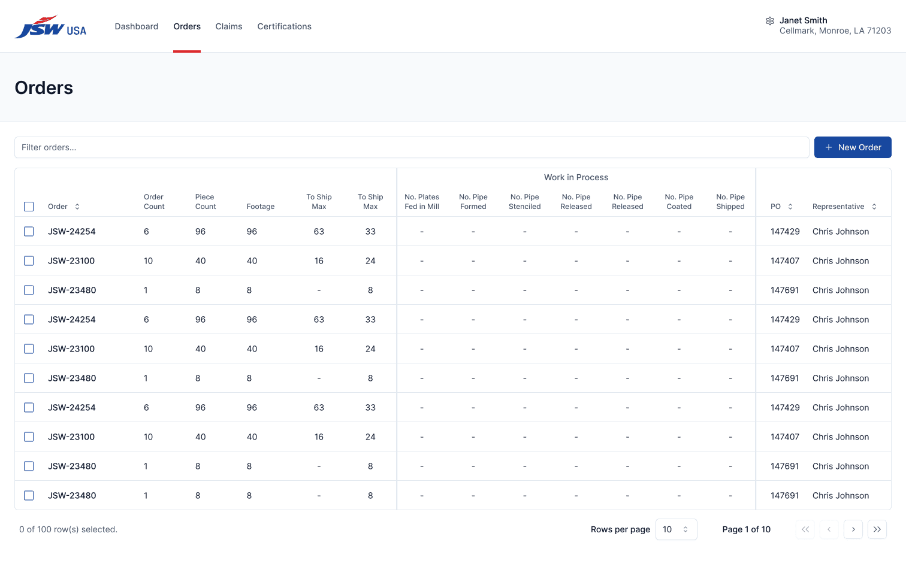
Task: Open the Rows per page dropdown
Action: tap(676, 529)
